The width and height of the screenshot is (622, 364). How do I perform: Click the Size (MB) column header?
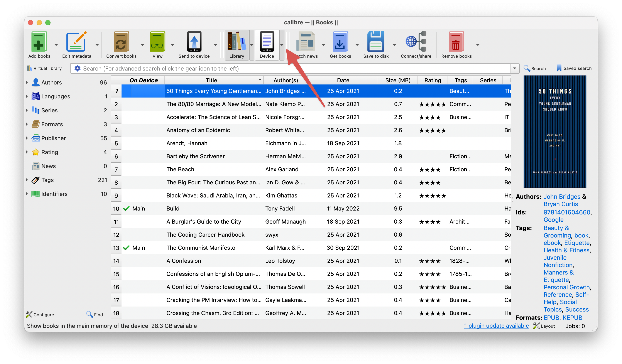click(397, 80)
